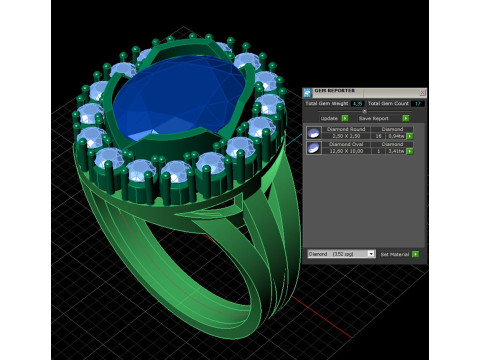Viewport: 480px width, 360px height.
Task: Click the slider handle below gem totals
Action: 364,111
